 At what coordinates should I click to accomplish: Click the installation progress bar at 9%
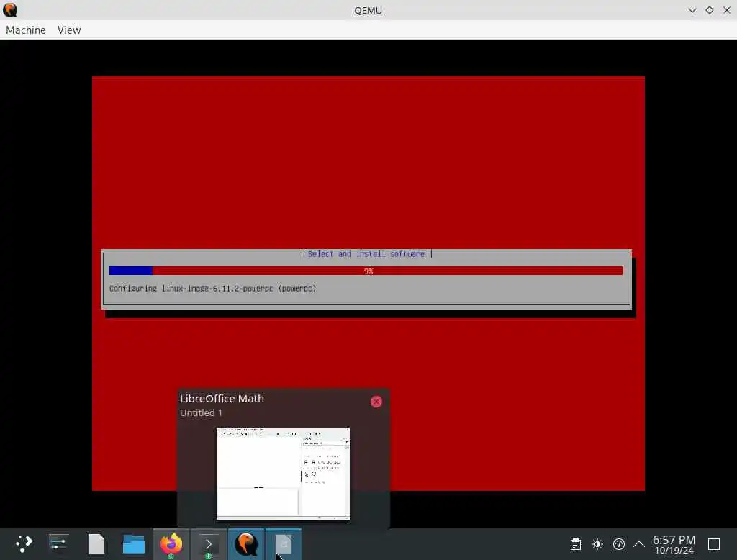coord(366,271)
